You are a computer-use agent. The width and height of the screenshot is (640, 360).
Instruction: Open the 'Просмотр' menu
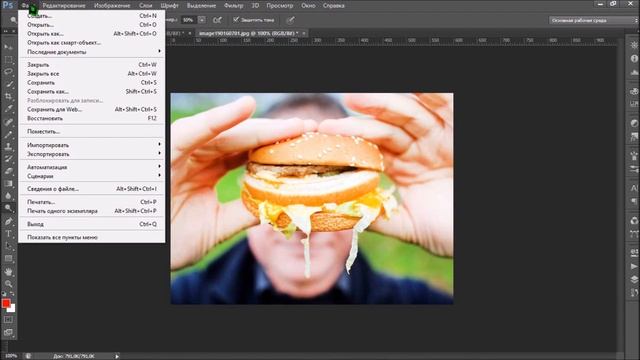coord(280,6)
